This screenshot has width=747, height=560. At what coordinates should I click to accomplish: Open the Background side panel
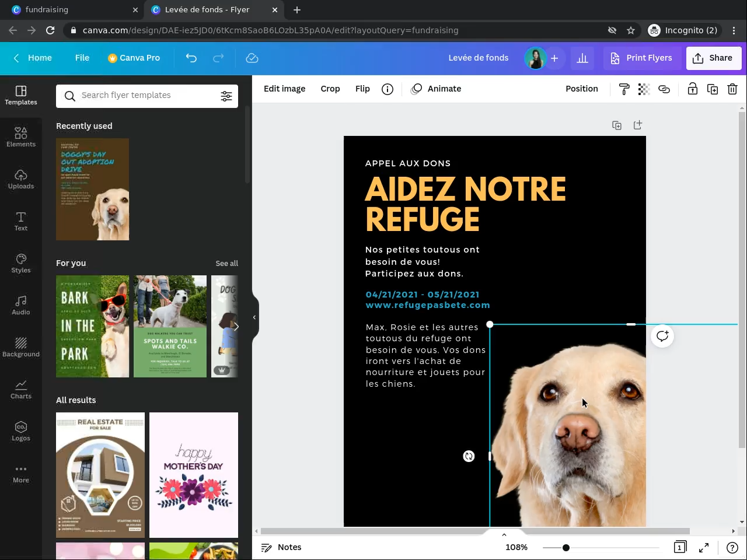click(x=21, y=347)
